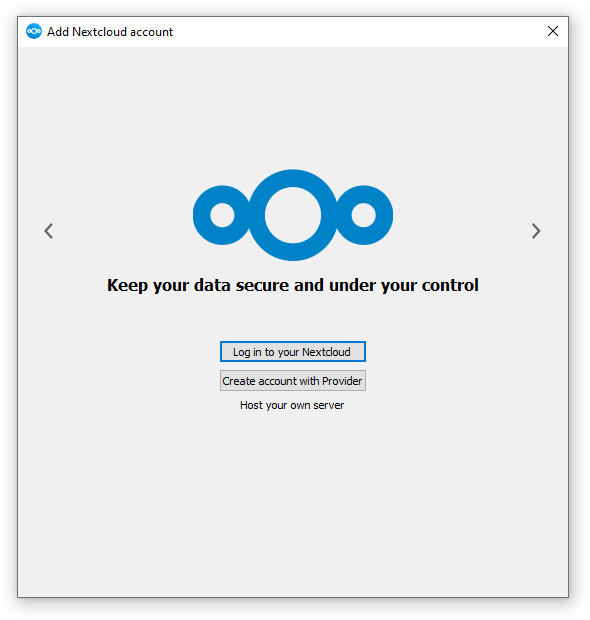Click the 'Keep your data secure' headline
The height and width of the screenshot is (620, 590).
[x=293, y=285]
